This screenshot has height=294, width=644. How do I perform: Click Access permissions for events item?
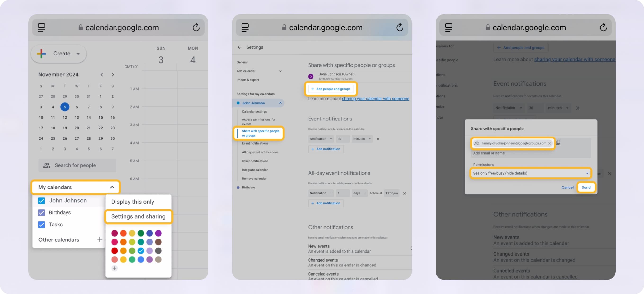pos(259,122)
